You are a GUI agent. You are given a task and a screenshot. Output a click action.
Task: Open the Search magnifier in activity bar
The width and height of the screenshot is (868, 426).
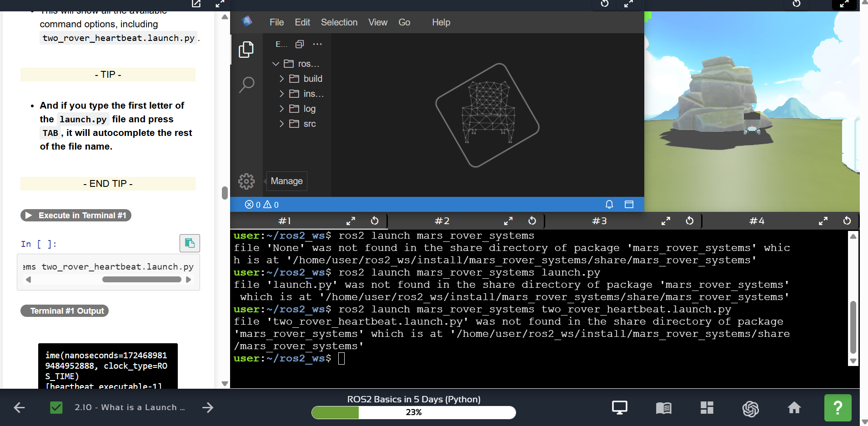pos(246,85)
